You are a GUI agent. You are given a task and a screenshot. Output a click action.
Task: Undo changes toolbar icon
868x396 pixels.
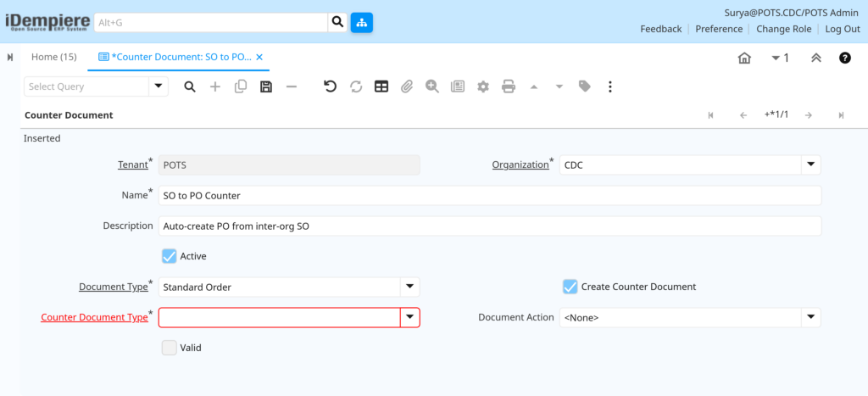[331, 86]
